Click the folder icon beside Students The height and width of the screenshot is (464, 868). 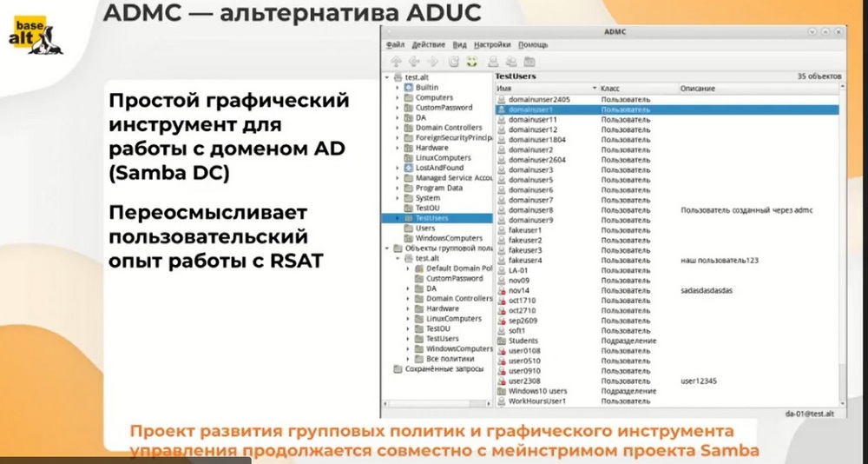click(502, 341)
